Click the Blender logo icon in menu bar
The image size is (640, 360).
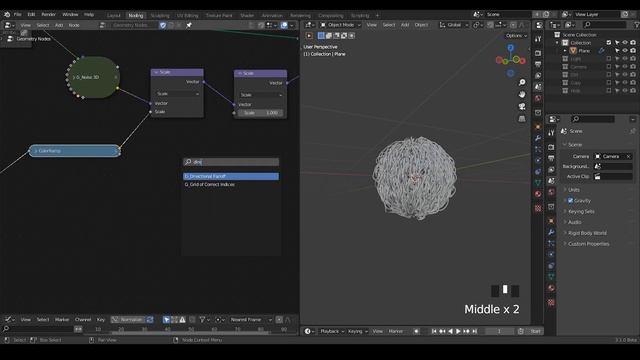click(x=7, y=14)
